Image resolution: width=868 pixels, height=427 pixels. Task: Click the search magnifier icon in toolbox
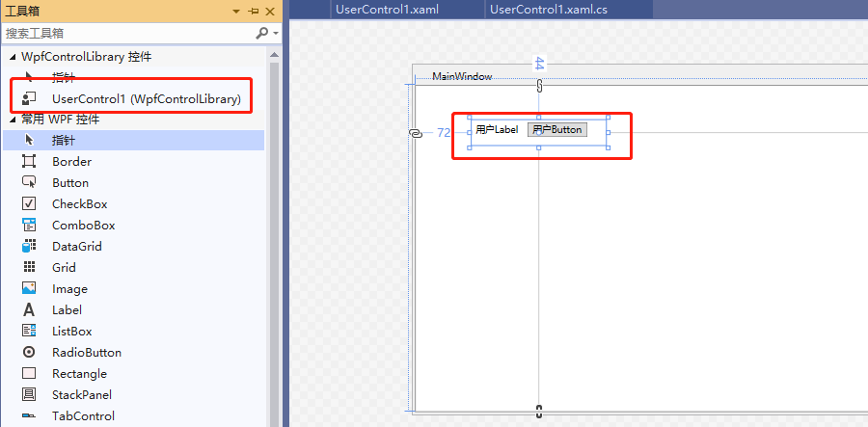262,33
